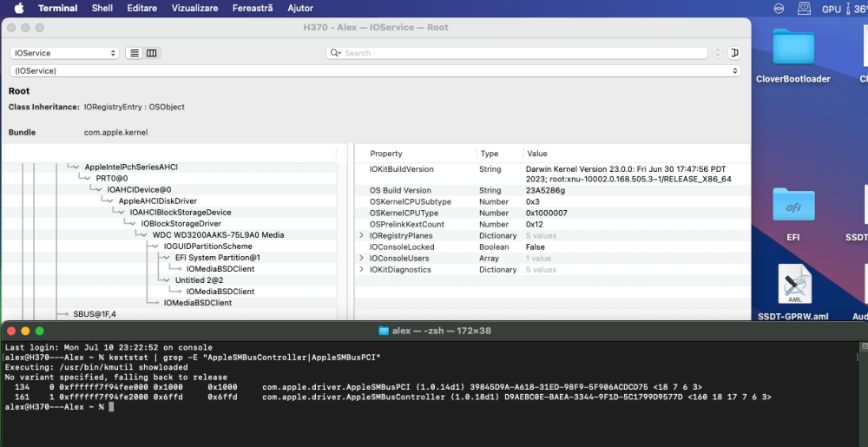Click the search magnifier icon
Viewport: 868px width, 447px height.
click(x=335, y=53)
